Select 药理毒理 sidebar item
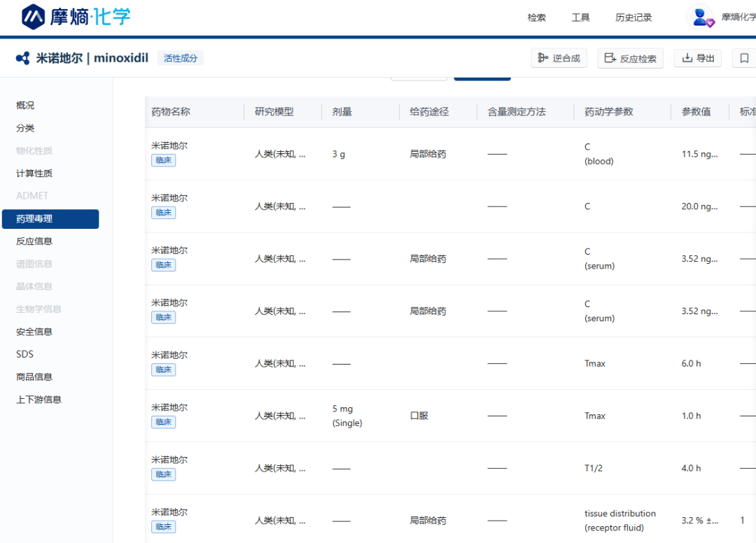This screenshot has width=756, height=543. click(x=50, y=218)
